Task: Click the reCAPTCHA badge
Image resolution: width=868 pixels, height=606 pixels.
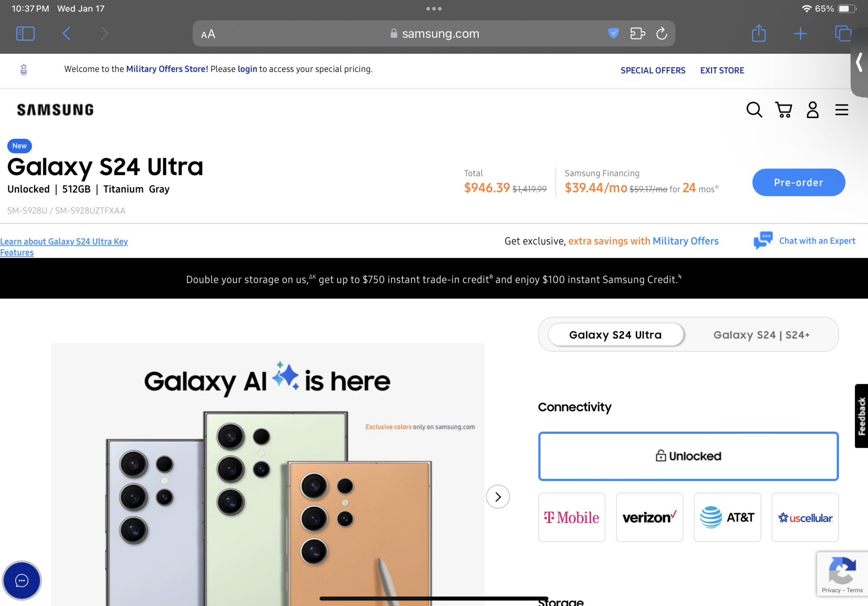Action: point(842,574)
